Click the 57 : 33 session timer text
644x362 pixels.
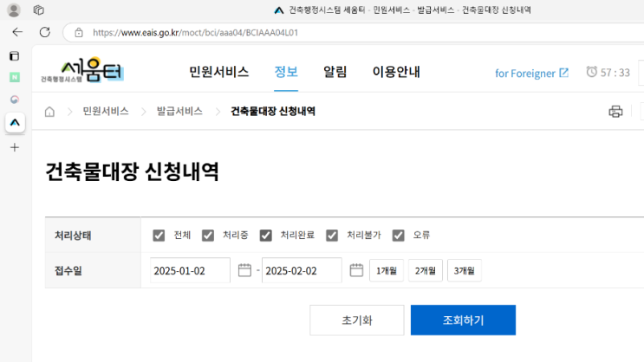(615, 73)
